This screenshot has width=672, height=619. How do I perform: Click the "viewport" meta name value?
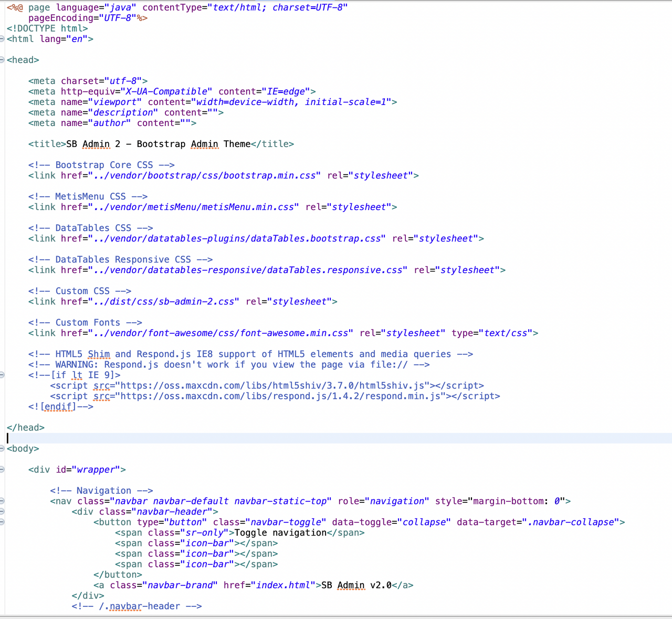(x=115, y=102)
